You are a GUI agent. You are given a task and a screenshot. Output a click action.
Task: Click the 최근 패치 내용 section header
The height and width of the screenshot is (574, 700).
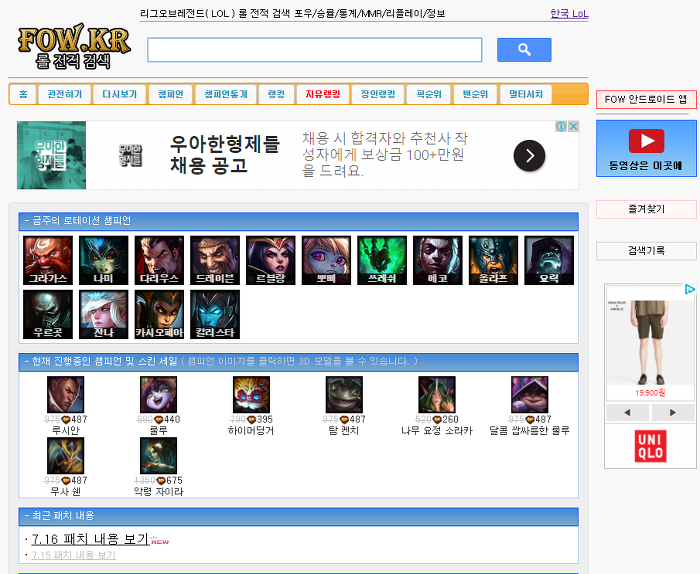pyautogui.click(x=298, y=516)
